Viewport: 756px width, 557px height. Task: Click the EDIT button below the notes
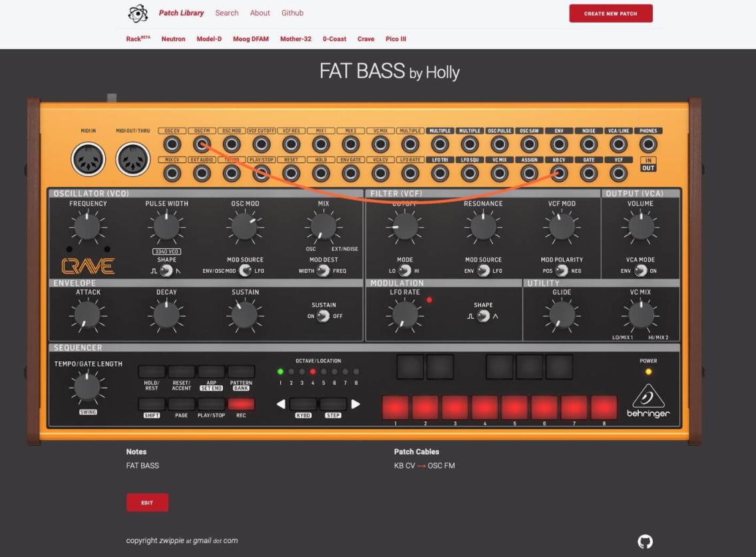click(147, 502)
